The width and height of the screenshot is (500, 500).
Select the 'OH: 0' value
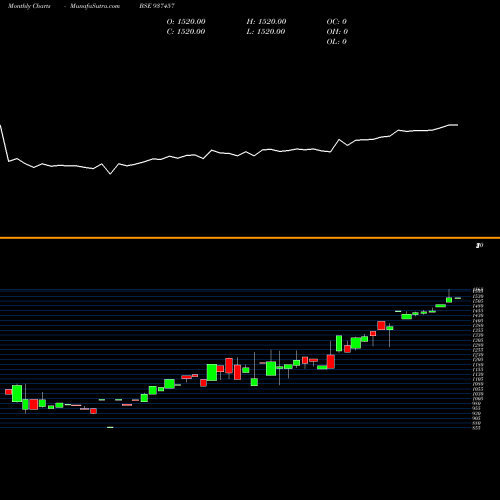click(337, 32)
